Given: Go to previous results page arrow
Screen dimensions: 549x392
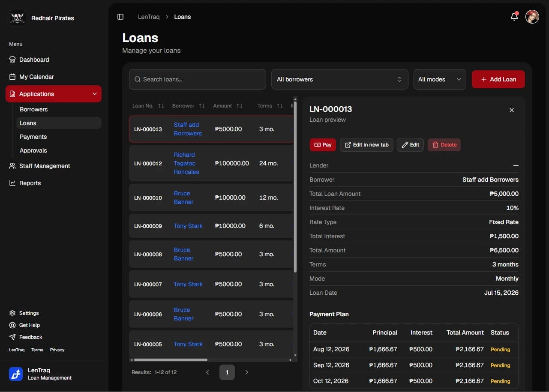Looking at the screenshot, I should pyautogui.click(x=207, y=372).
